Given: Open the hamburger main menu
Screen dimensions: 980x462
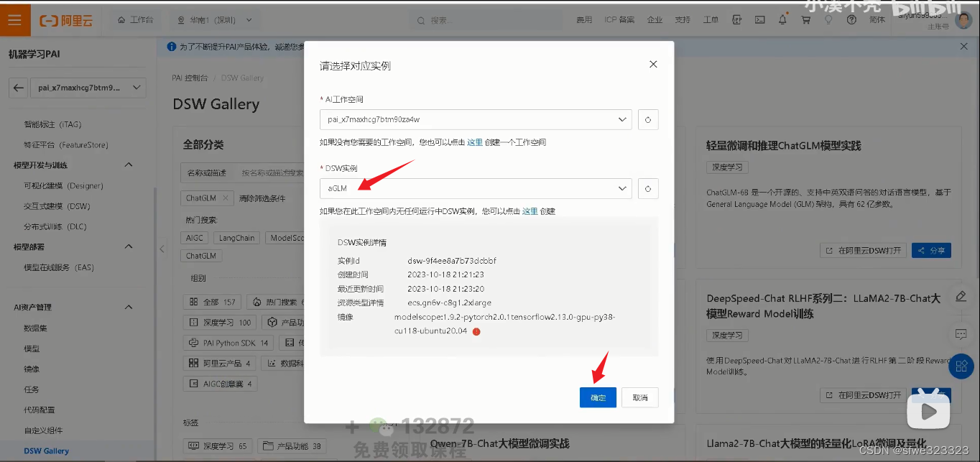Looking at the screenshot, I should (x=15, y=19).
